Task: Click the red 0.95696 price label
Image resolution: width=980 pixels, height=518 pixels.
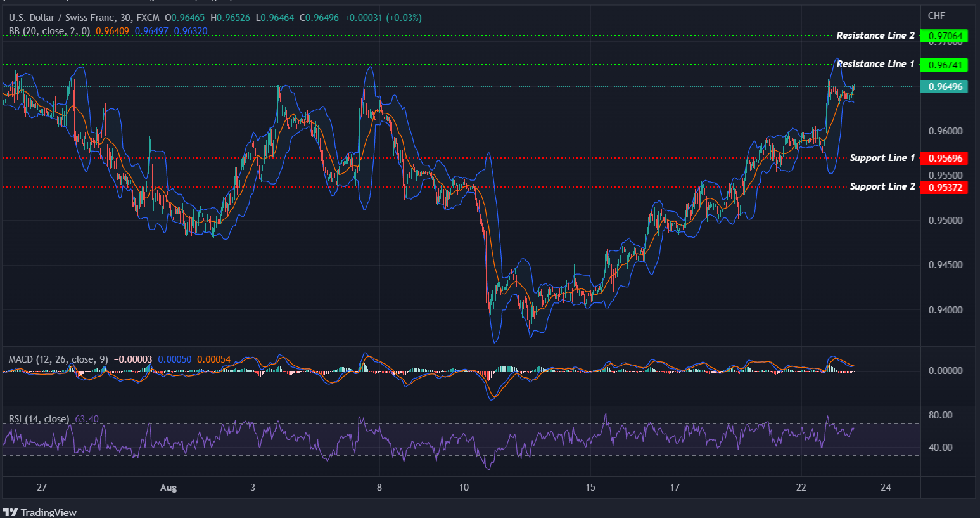Action: pyautogui.click(x=945, y=158)
